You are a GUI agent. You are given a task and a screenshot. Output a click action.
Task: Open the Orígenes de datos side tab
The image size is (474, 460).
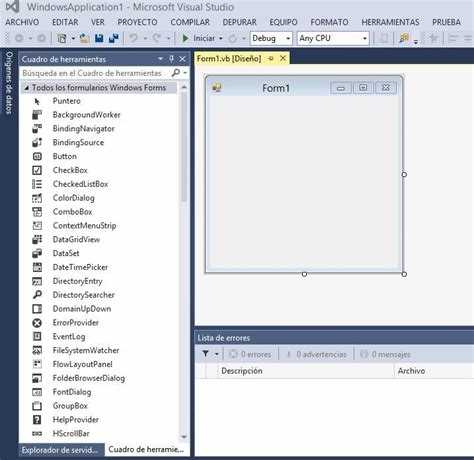(9, 83)
